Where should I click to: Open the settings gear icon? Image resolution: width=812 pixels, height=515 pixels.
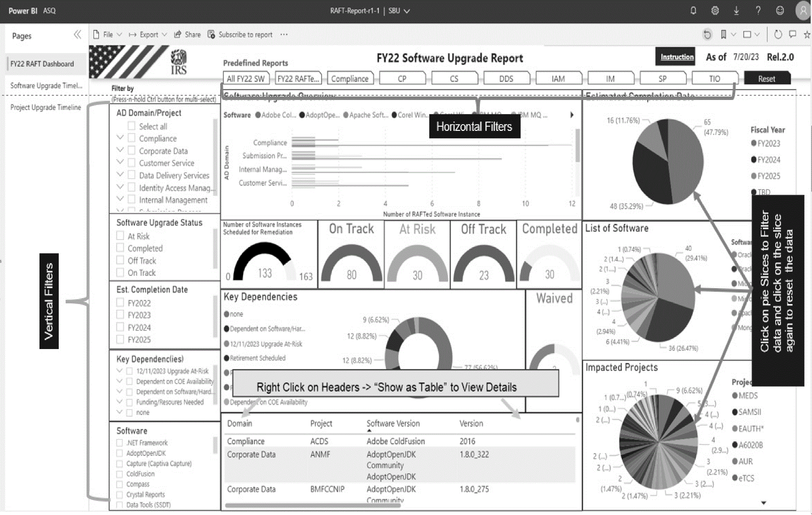click(x=715, y=11)
